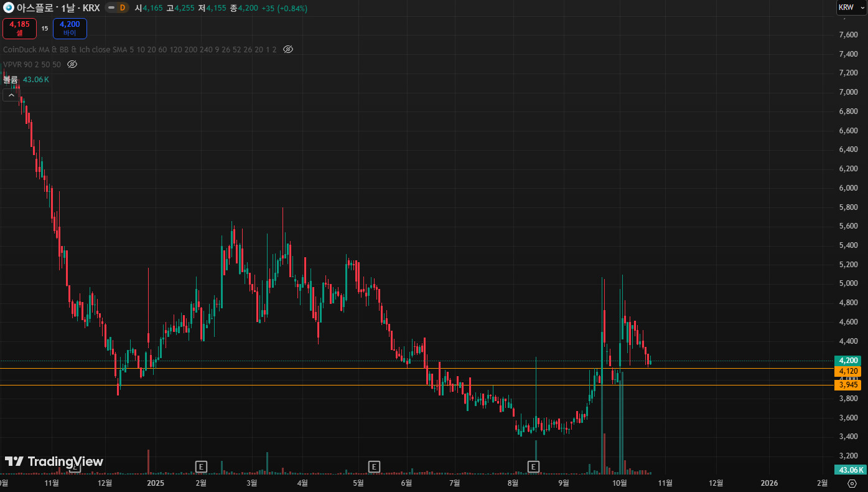The width and height of the screenshot is (868, 492).
Task: Click the high value 고 4,255
Action: 180,8
